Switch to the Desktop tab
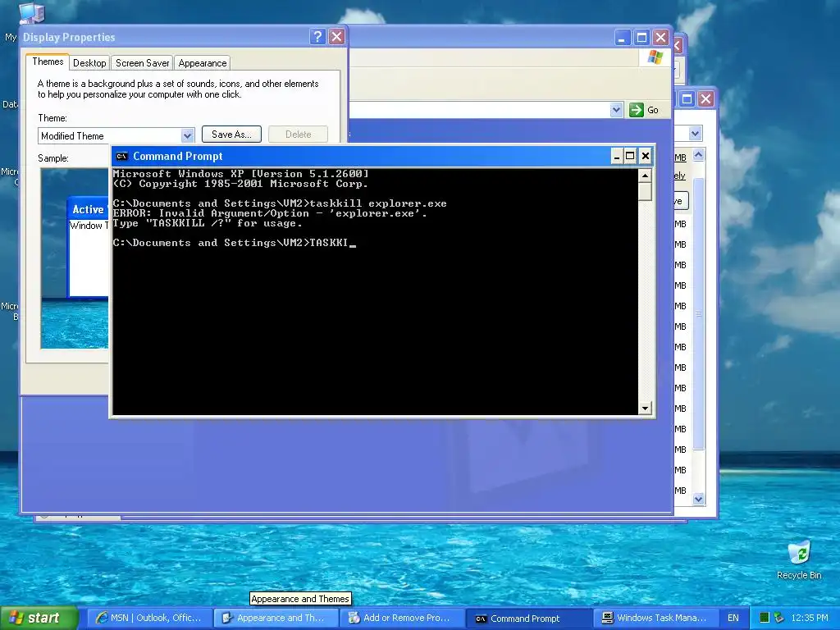 (x=89, y=62)
